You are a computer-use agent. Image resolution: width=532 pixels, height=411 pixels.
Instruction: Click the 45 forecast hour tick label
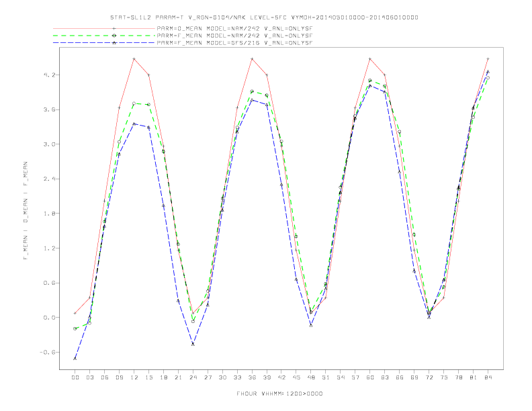click(x=296, y=377)
